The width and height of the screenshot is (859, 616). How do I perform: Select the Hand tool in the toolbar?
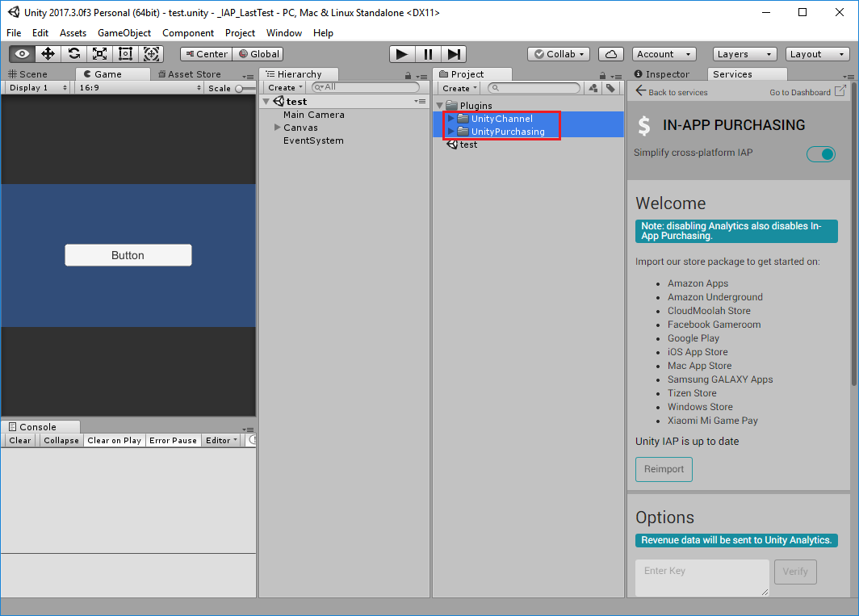[22, 53]
